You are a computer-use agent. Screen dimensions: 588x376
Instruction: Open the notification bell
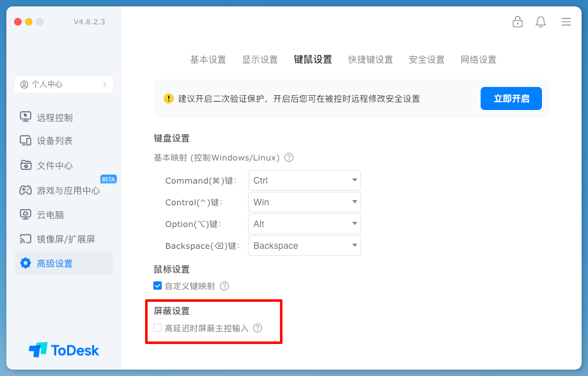pyautogui.click(x=541, y=22)
